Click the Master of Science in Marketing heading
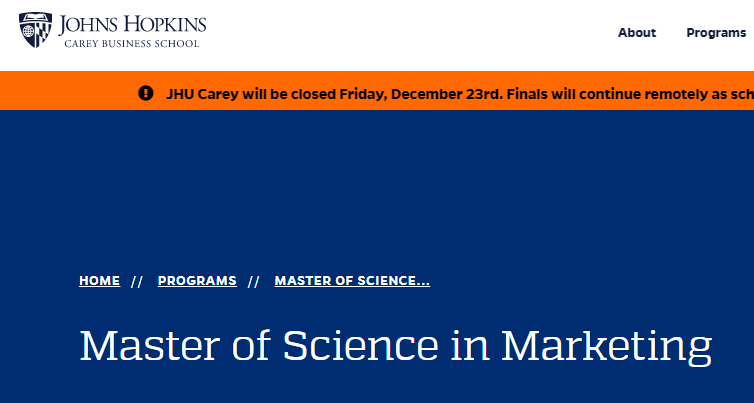This screenshot has width=754, height=403. [x=395, y=347]
